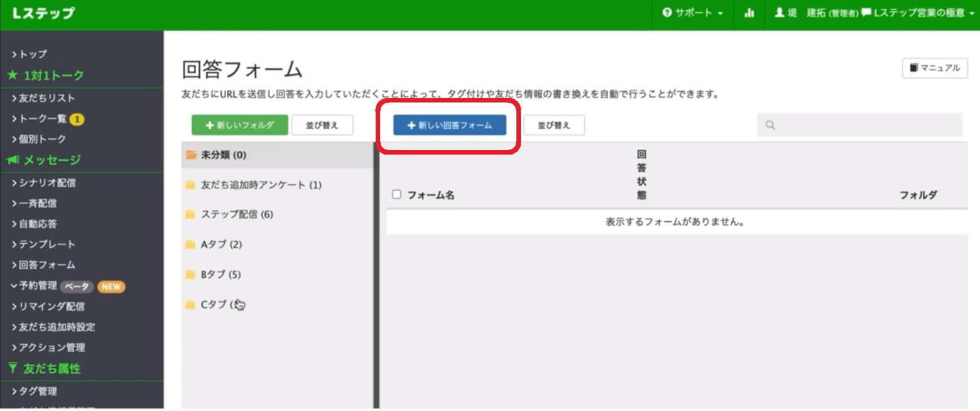Click the bar chart statistics icon
980x411 pixels.
(749, 13)
